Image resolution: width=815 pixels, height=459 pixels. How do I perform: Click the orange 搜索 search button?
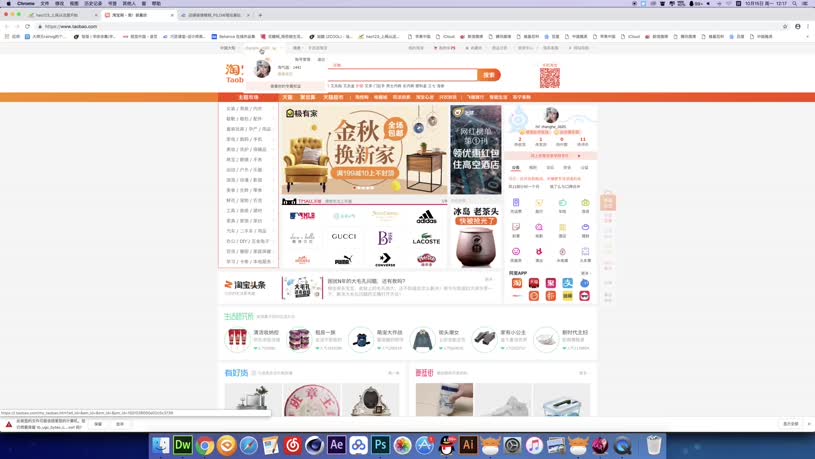coord(489,75)
